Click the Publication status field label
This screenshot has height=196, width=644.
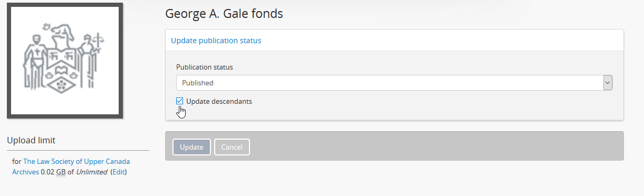(x=205, y=67)
